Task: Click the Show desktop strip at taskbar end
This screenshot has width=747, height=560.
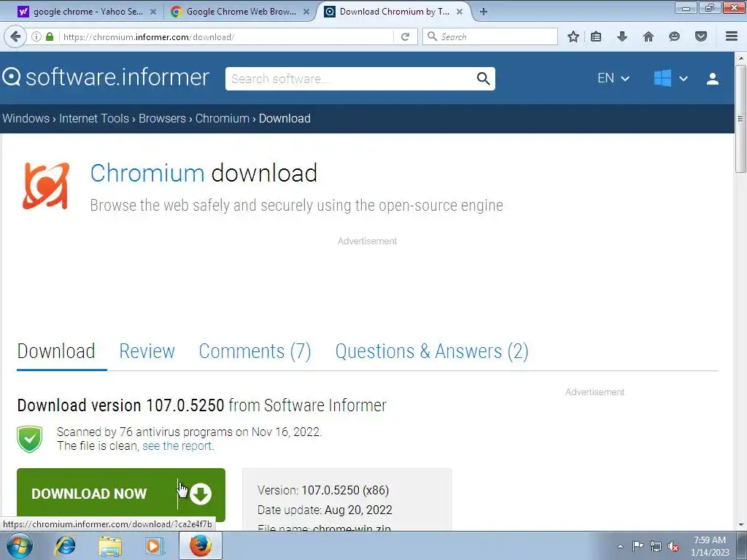Action: point(742,545)
